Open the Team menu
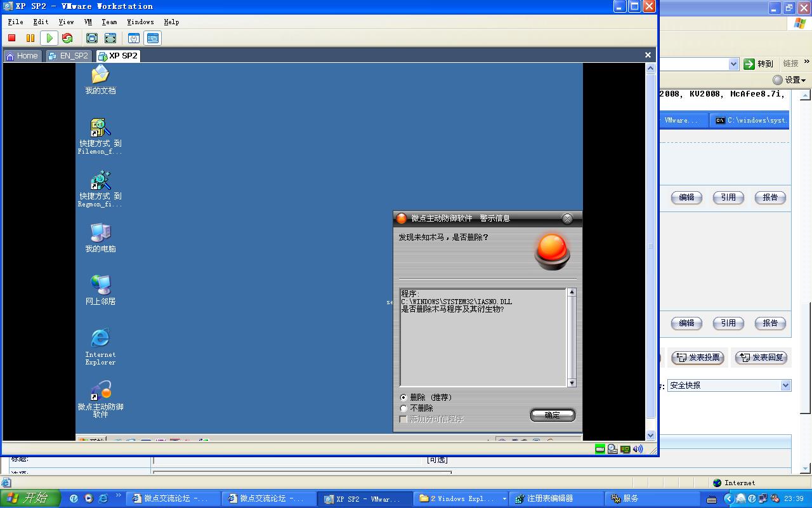The height and width of the screenshot is (508, 812). point(109,22)
